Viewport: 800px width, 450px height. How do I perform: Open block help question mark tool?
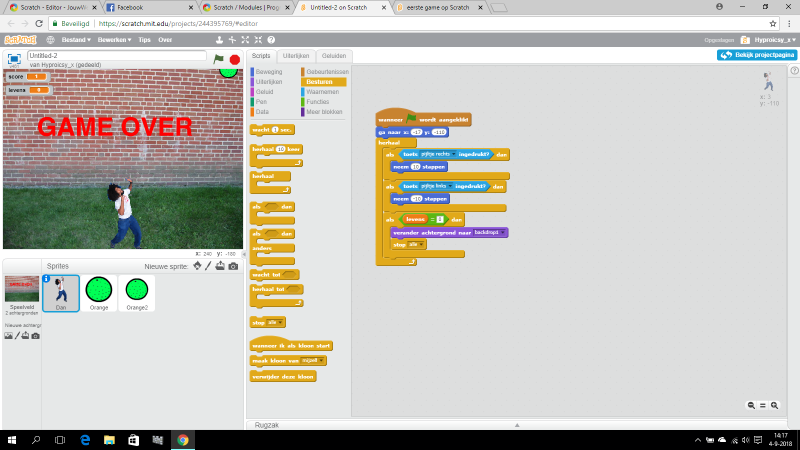point(271,40)
